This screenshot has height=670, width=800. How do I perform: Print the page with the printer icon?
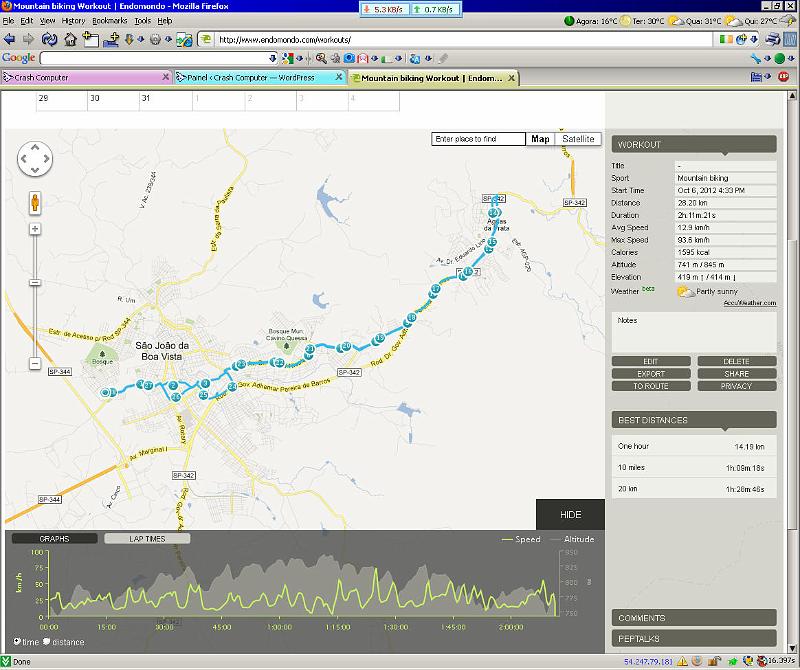(x=773, y=39)
